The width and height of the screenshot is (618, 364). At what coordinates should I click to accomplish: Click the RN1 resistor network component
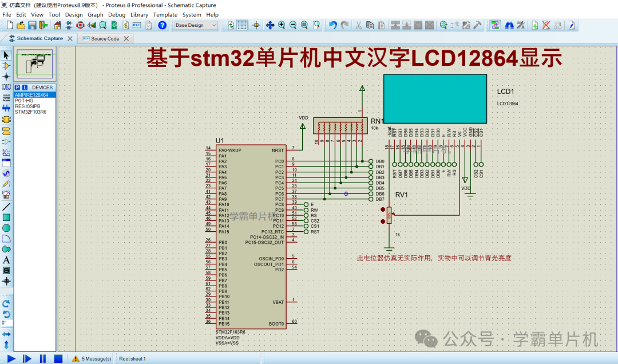coord(340,125)
